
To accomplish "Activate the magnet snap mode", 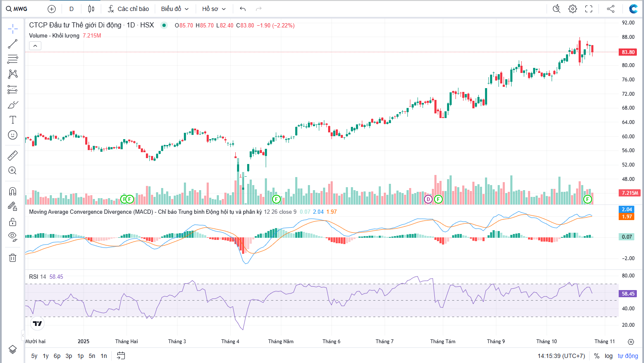I will click(13, 191).
